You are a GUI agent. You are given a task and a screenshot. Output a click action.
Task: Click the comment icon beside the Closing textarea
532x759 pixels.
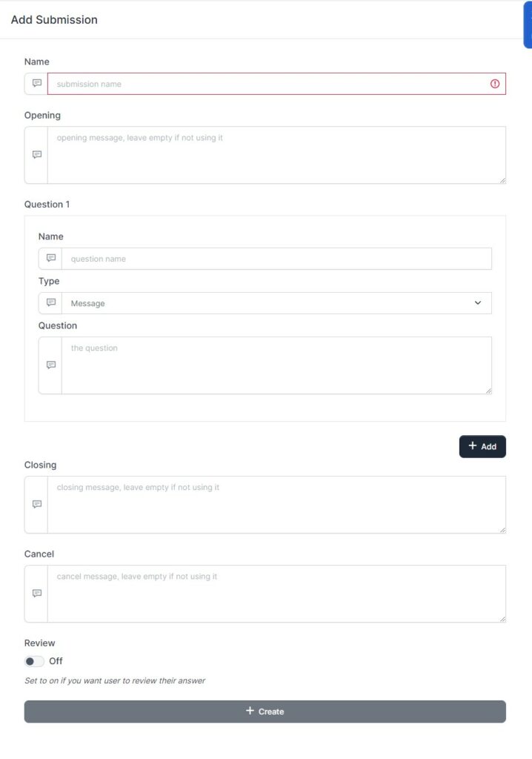coord(35,504)
